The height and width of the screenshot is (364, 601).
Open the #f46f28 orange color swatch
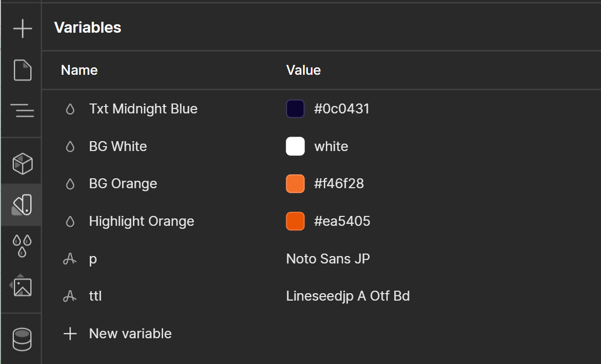coord(296,184)
